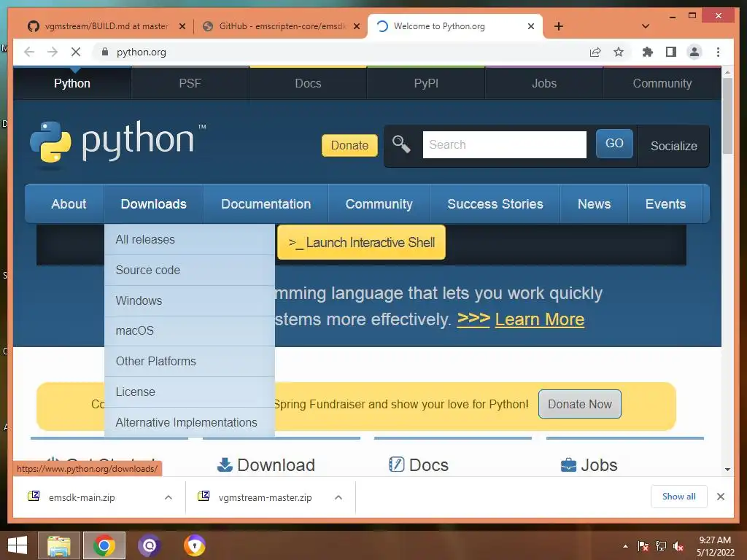The height and width of the screenshot is (560, 747).
Task: Open the News menu
Action: 594,204
